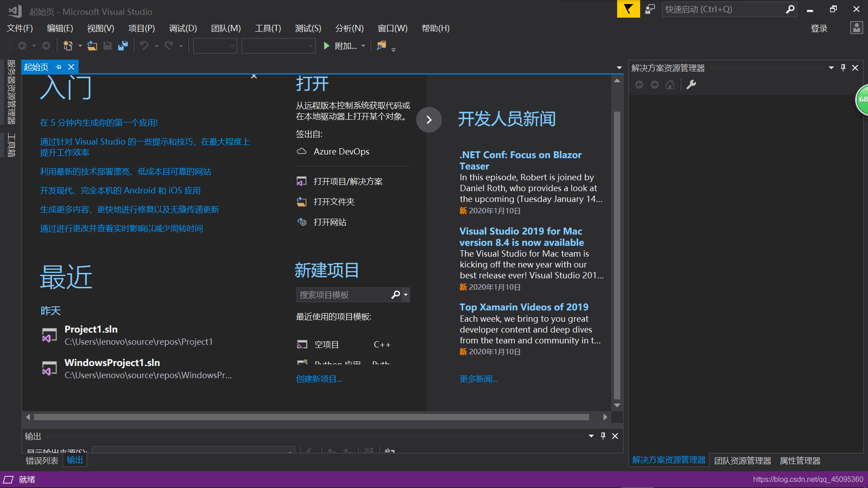Screen dimensions: 868x488
Task: Open the Solution Configurations combo box
Action: pos(215,46)
